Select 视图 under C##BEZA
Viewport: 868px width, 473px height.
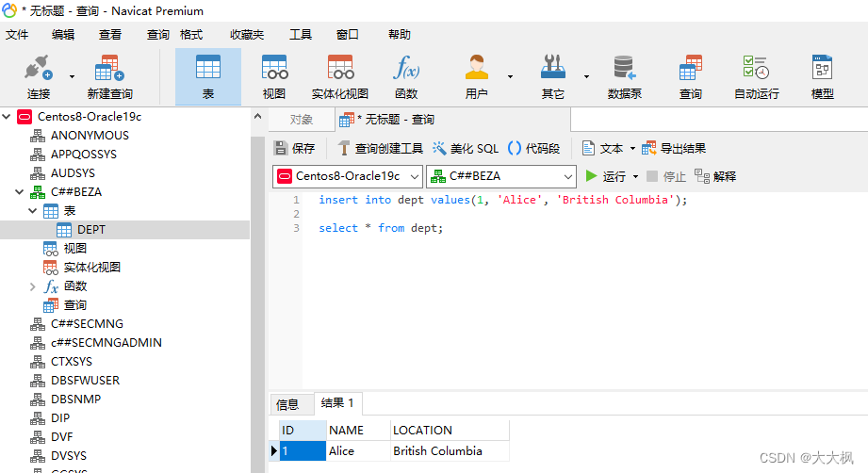[x=74, y=249]
